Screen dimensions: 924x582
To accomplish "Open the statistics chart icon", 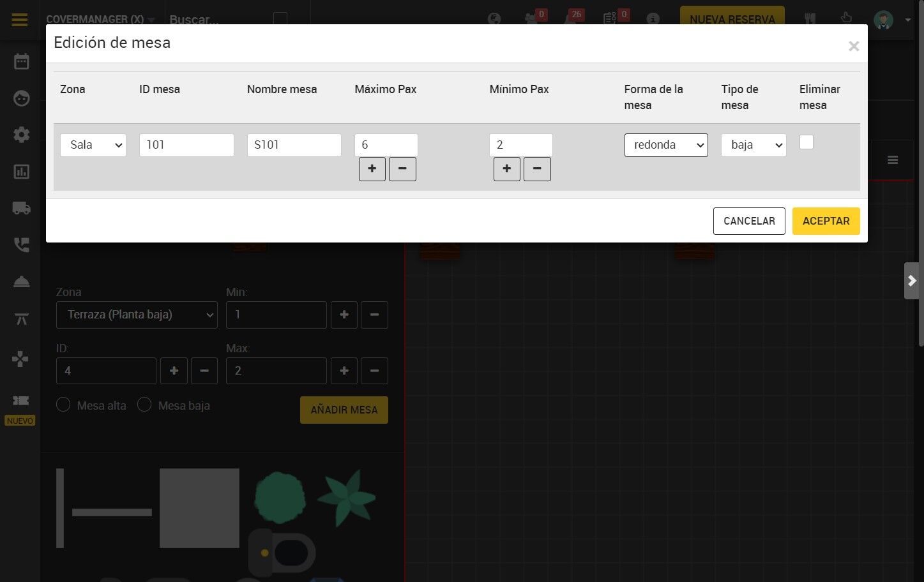I will [22, 172].
